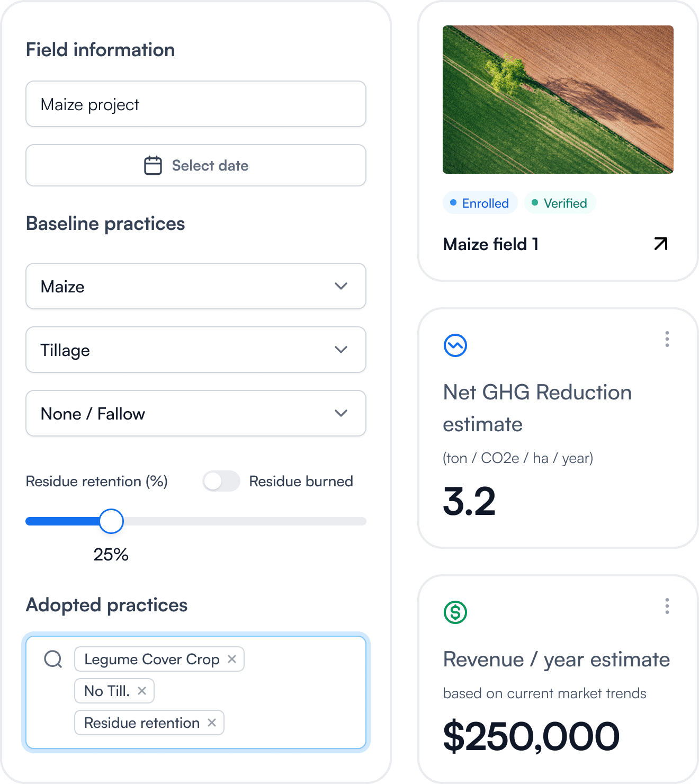Click the Maize project name field
699x784 pixels.
196,104
